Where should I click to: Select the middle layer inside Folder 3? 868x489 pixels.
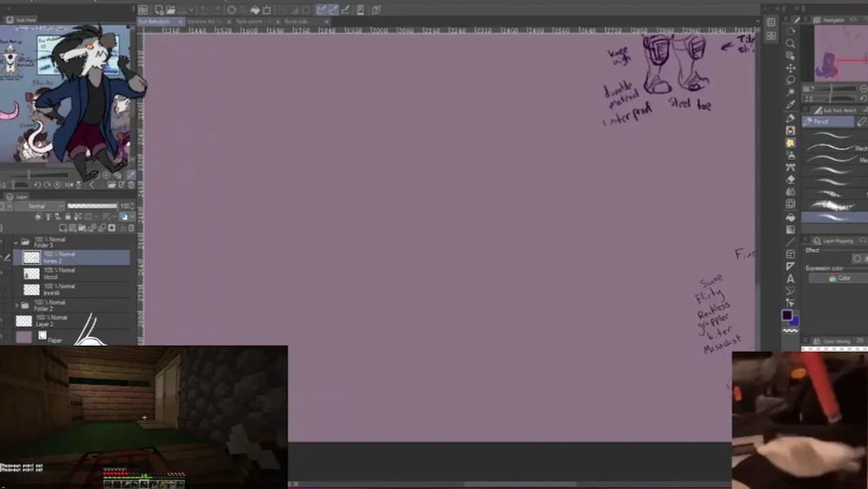[x=72, y=274]
